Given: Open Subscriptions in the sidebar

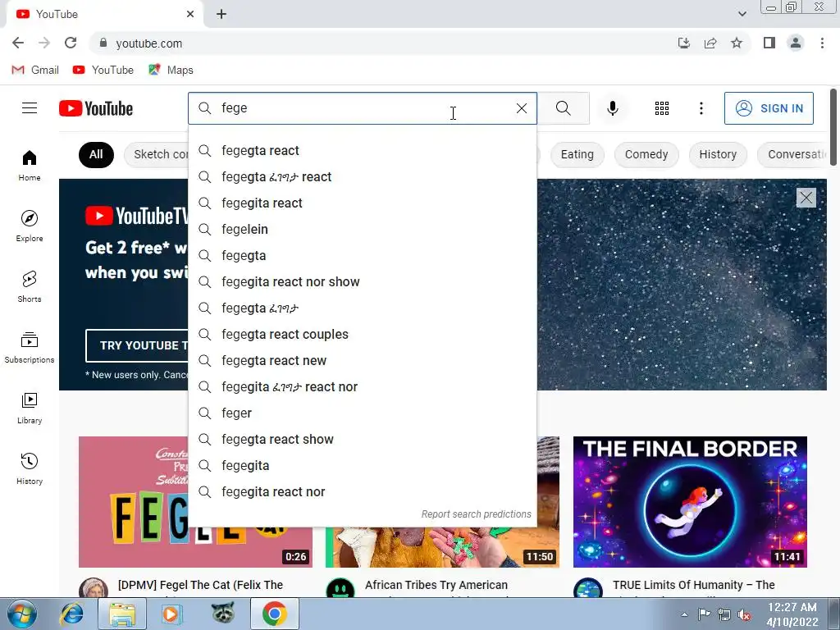Looking at the screenshot, I should (x=30, y=347).
